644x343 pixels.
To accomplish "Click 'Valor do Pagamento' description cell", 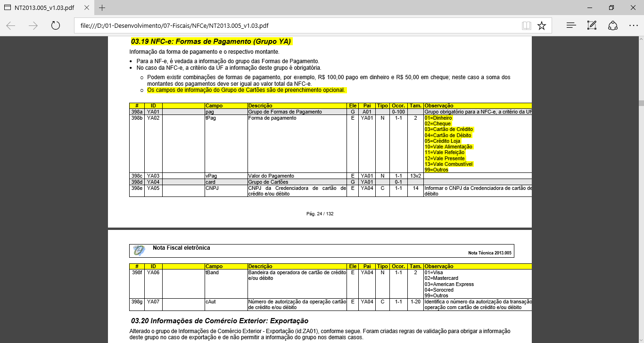I will pyautogui.click(x=297, y=176).
